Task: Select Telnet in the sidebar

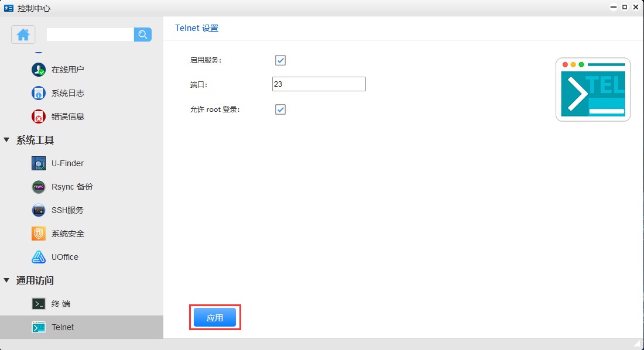Action: [x=62, y=327]
